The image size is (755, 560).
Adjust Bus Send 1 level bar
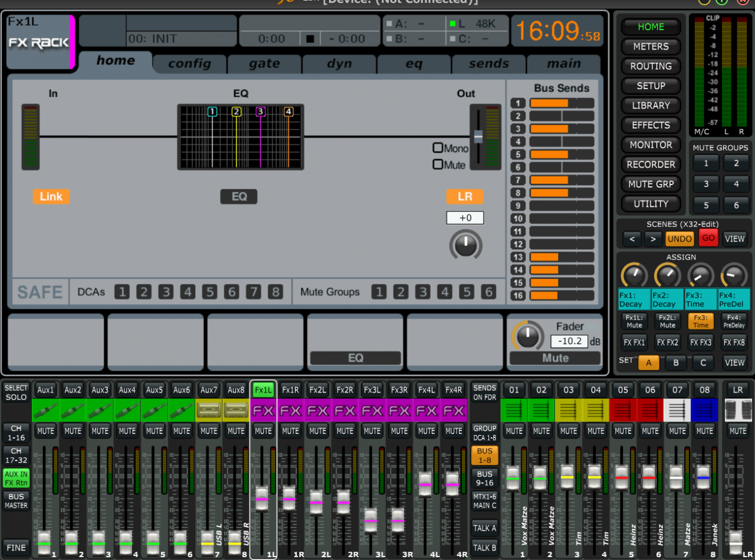562,103
